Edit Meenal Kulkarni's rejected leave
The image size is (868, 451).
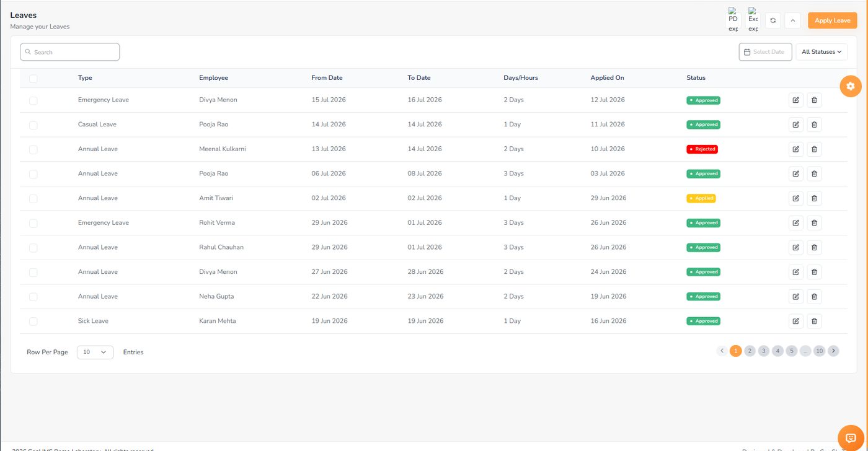pos(795,149)
